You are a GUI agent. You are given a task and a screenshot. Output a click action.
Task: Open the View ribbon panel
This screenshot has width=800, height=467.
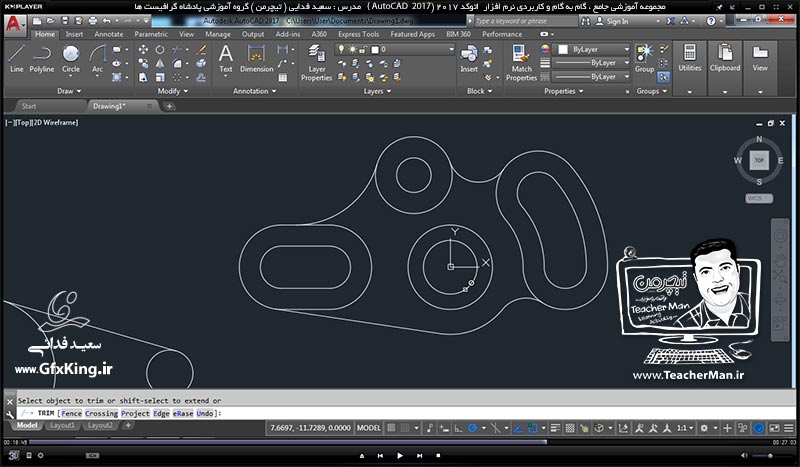tap(760, 57)
